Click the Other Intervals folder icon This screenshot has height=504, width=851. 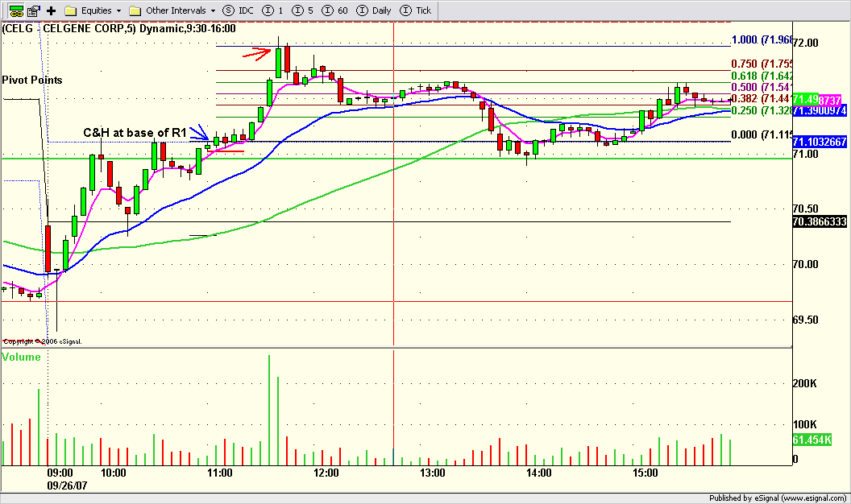tap(135, 10)
